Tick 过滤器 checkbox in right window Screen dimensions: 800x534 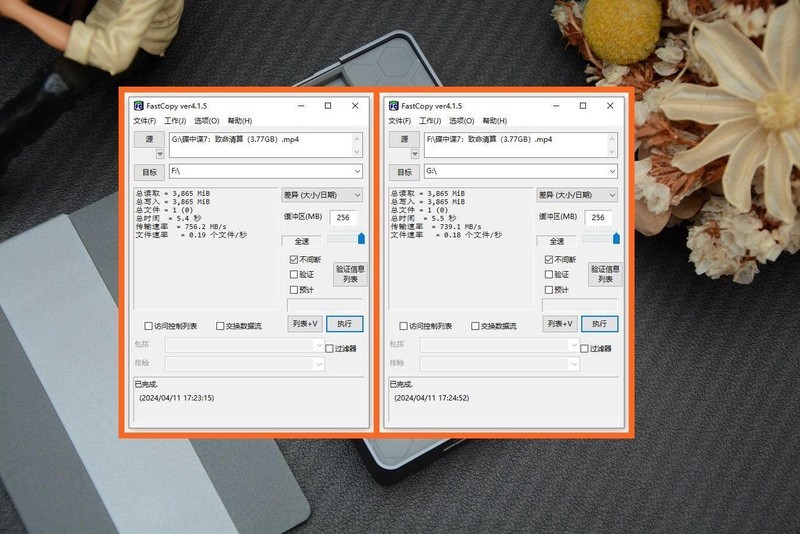click(585, 348)
